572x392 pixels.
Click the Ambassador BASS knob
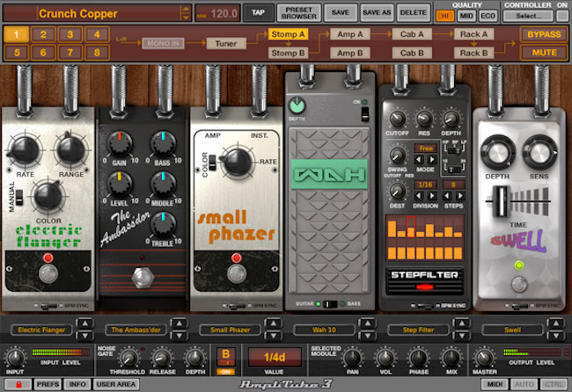click(163, 143)
